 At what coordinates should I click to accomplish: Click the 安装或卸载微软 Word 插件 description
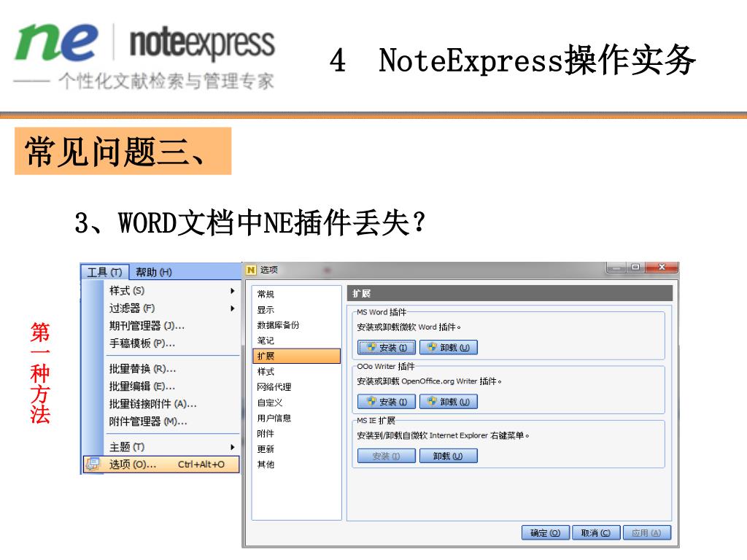(409, 327)
